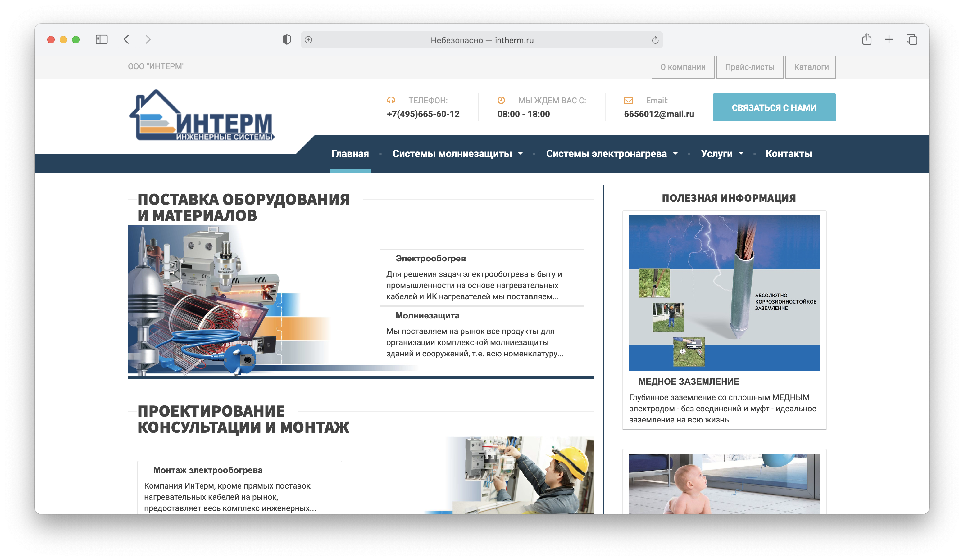Minimize the window with the yellow button
The image size is (964, 560).
click(x=63, y=40)
